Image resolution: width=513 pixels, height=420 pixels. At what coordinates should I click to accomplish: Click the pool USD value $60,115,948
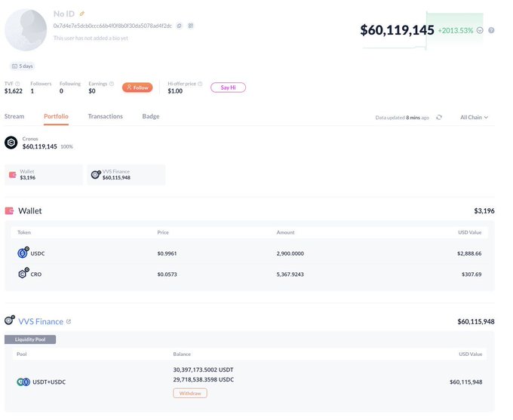pyautogui.click(x=466, y=382)
